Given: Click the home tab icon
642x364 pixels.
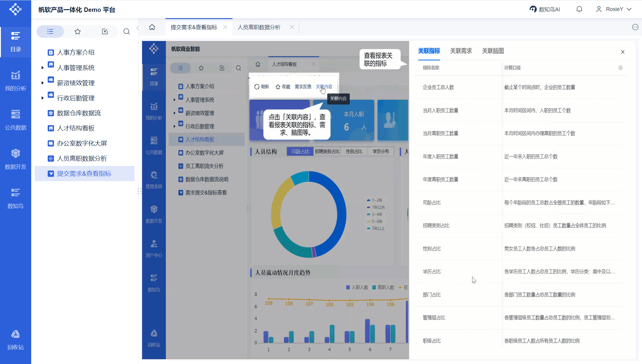Looking at the screenshot, I should pyautogui.click(x=152, y=27).
